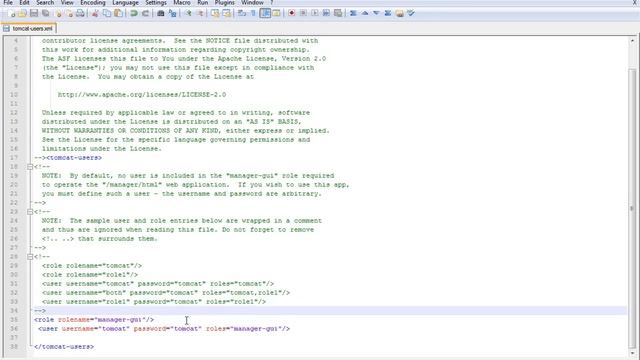The height and width of the screenshot is (360, 640).
Task: Collapse the comment fold at line 28
Action: tap(30, 257)
